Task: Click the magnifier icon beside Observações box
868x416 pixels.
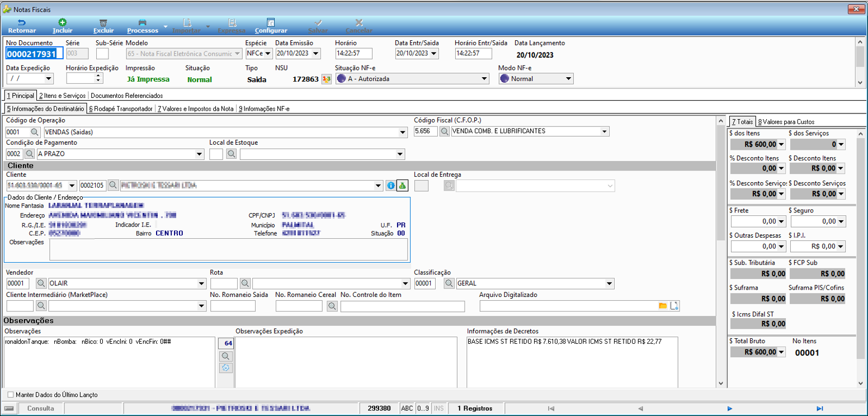Action: point(226,356)
